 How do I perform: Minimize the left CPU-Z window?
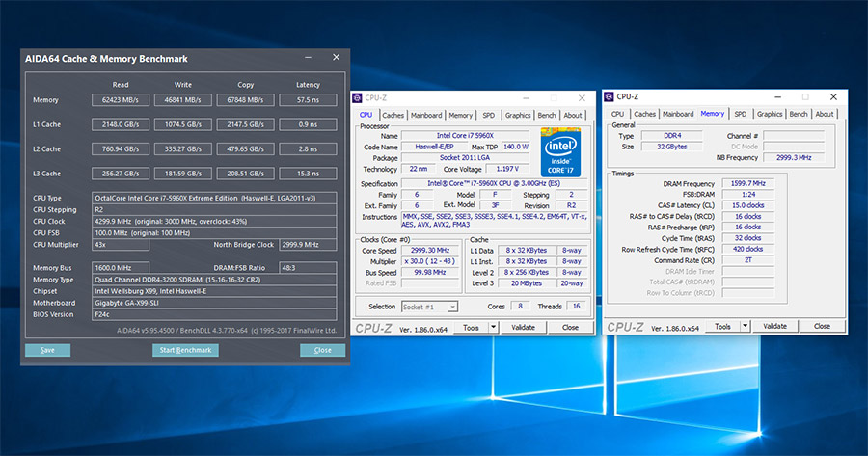coord(526,98)
